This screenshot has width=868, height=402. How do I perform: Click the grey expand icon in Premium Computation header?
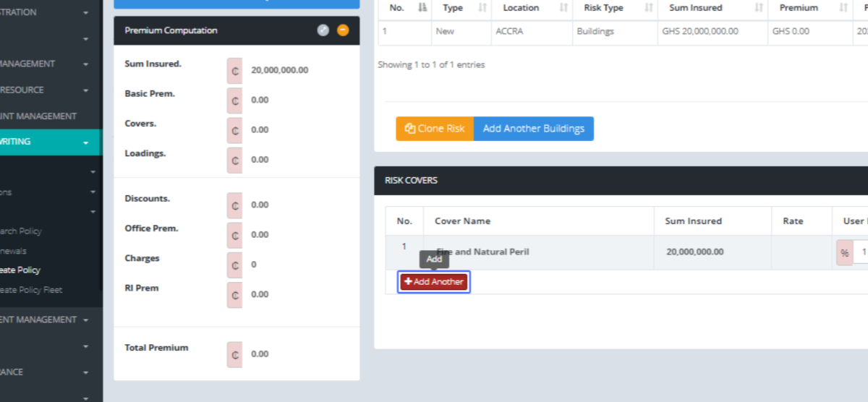[323, 30]
